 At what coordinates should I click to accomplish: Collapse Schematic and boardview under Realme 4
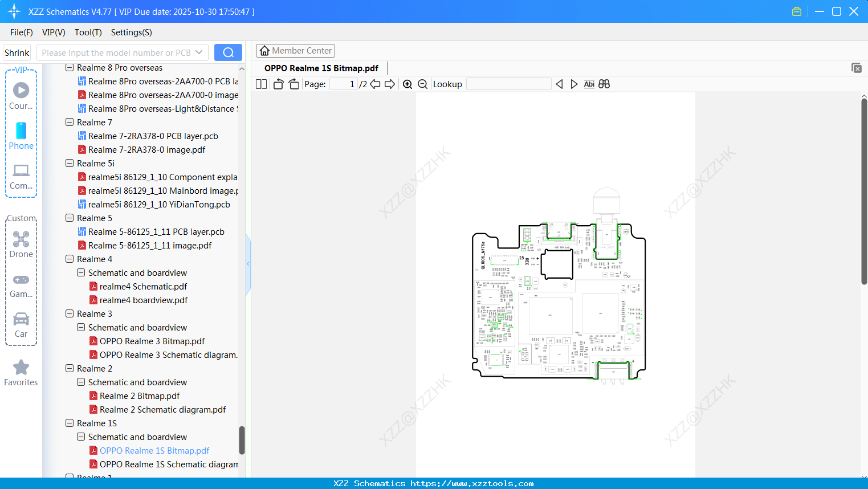pos(81,273)
